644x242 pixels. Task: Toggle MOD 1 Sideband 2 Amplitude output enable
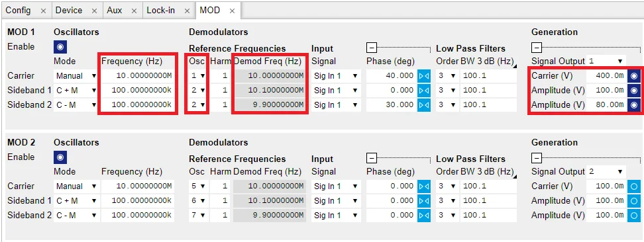click(634, 105)
